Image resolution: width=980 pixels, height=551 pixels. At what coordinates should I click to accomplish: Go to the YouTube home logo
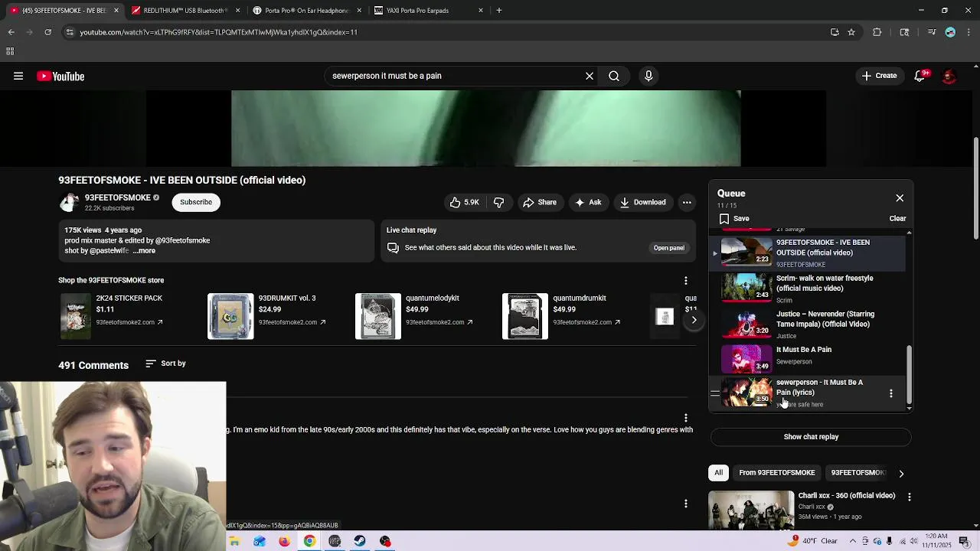60,76
